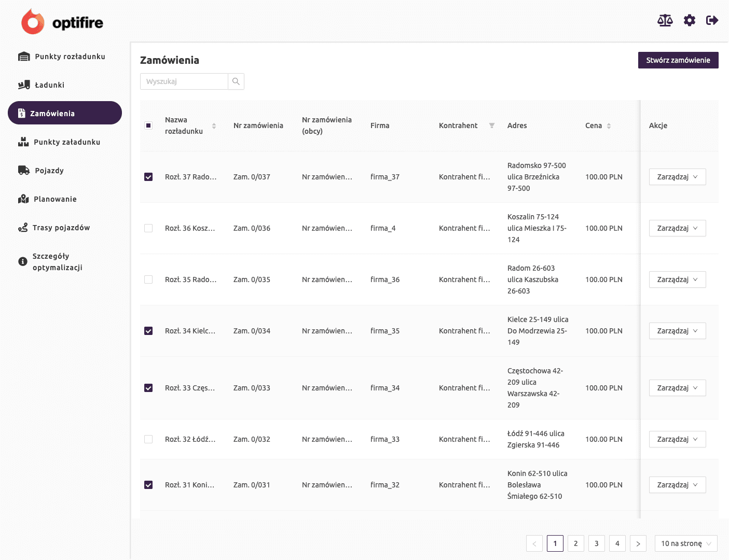Go to Trasy pojazdów in sidebar
729x560 pixels.
pyautogui.click(x=61, y=228)
